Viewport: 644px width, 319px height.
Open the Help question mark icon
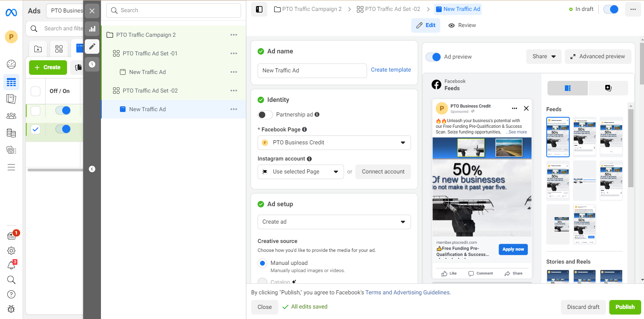[x=11, y=294]
